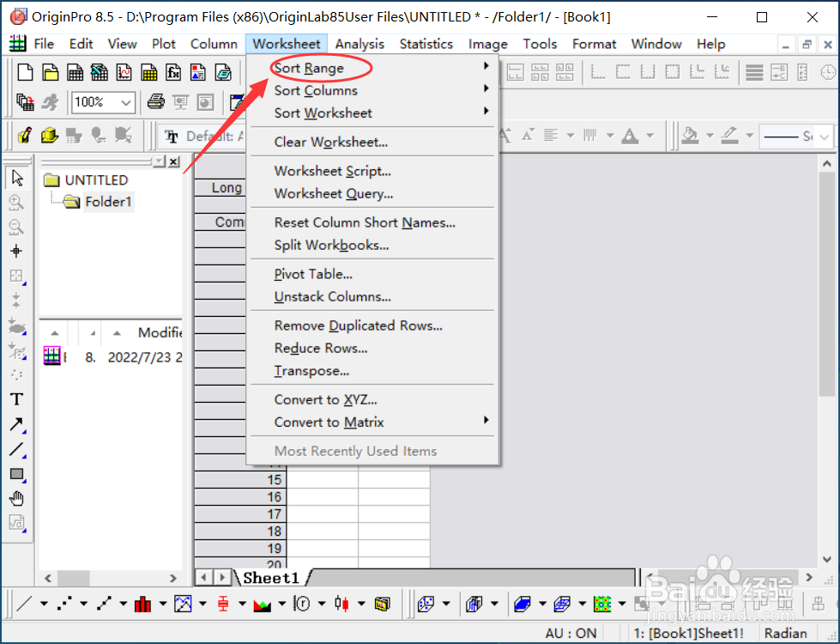Choose Unstack Columns... entry

[373, 296]
